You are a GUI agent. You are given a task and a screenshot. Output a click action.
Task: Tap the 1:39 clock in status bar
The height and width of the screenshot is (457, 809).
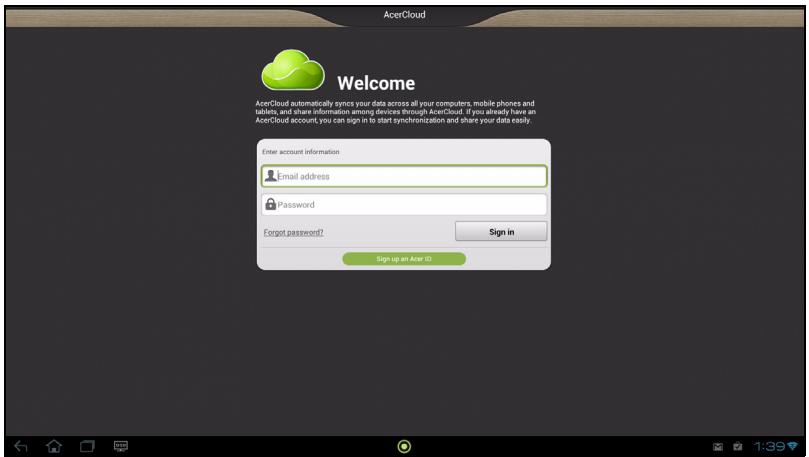point(769,446)
